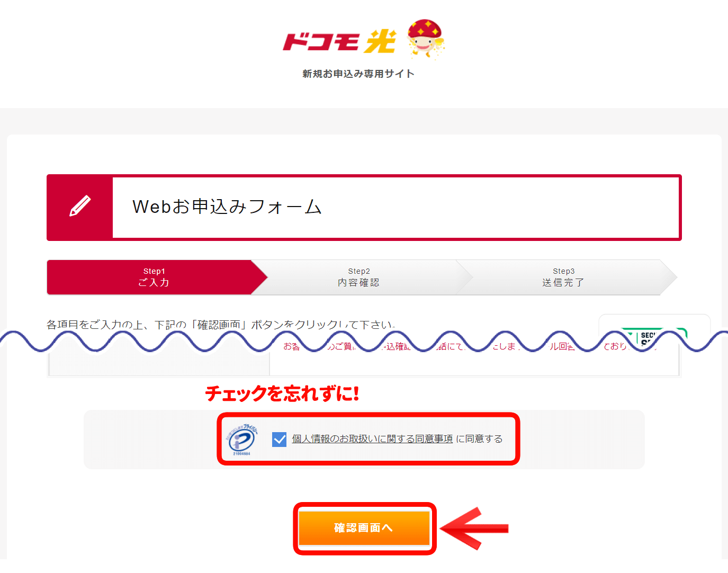This screenshot has height=573, width=728.
Task: Click the orange 確認画面へ button
Action: (x=364, y=528)
